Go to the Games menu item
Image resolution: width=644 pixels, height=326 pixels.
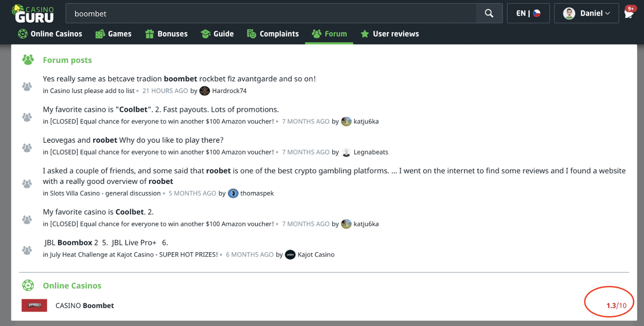tap(113, 34)
